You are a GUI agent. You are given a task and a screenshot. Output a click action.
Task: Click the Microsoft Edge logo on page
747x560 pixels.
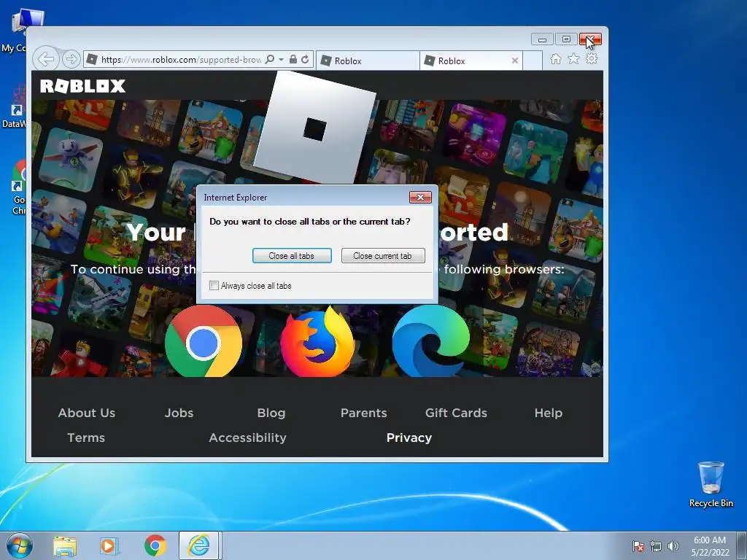(x=430, y=341)
